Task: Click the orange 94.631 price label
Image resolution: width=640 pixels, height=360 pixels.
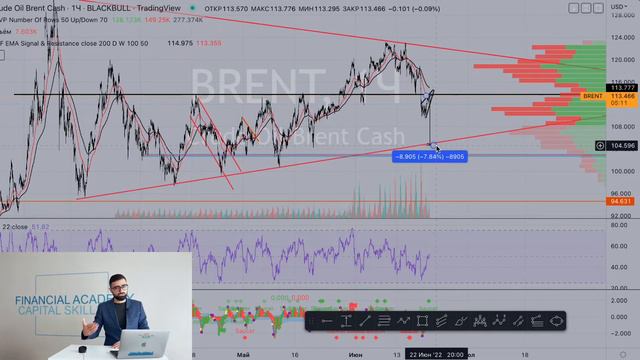Action: click(620, 201)
